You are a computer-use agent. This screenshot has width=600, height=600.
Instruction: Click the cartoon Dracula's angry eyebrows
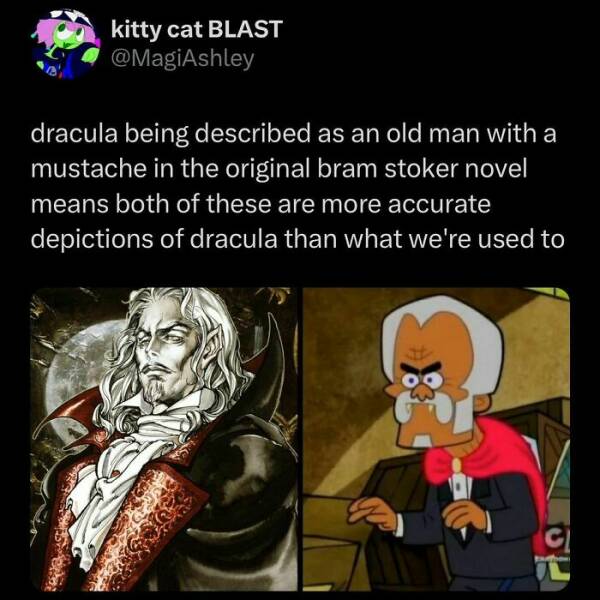[421, 368]
